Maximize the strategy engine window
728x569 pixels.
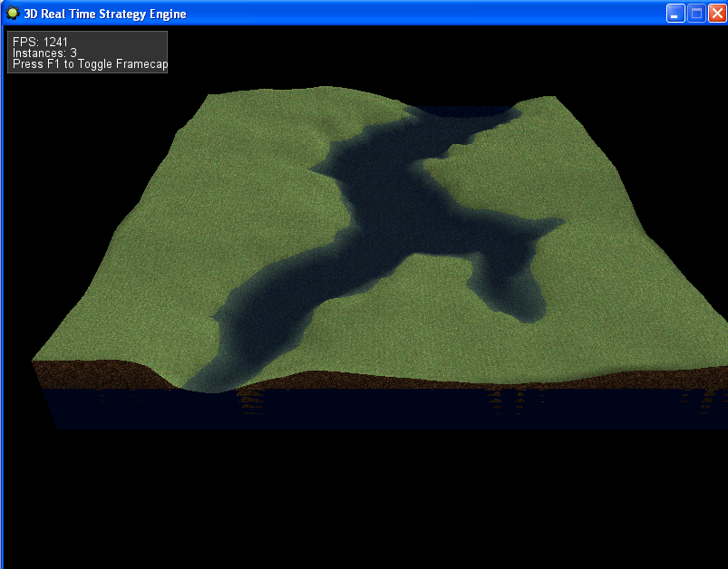(x=696, y=14)
